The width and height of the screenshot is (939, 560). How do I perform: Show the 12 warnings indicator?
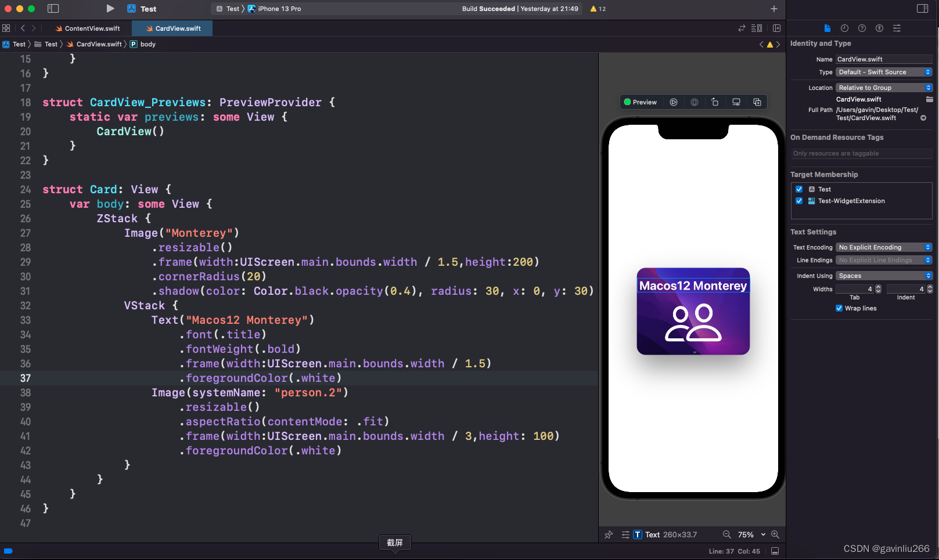coord(598,9)
